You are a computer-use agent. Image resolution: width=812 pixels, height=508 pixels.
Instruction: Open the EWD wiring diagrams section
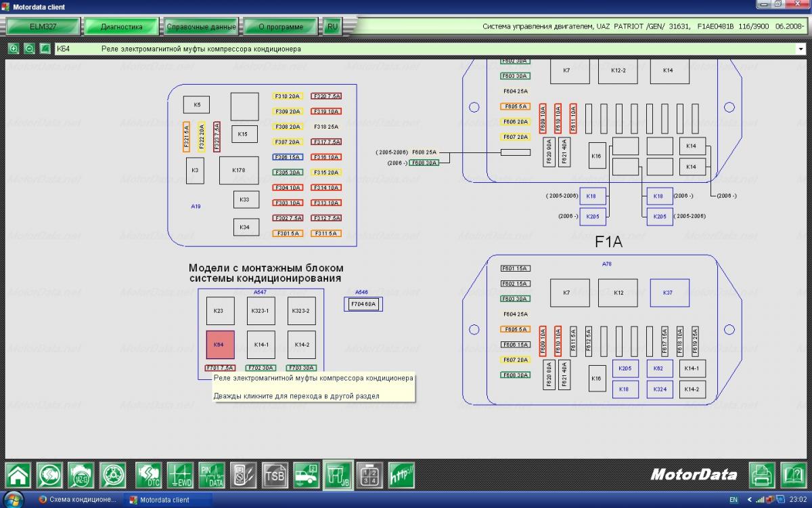(180, 475)
